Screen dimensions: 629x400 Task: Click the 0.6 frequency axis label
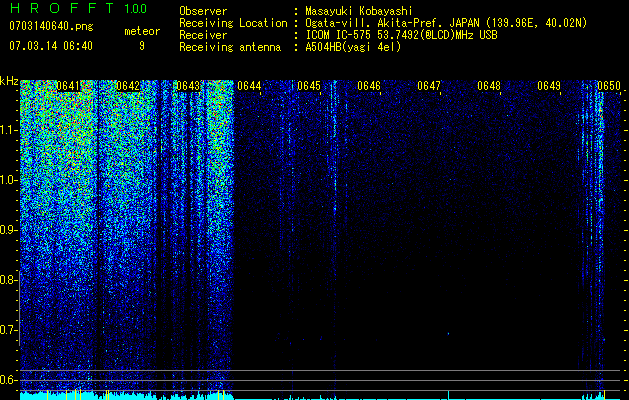pyautogui.click(x=8, y=380)
